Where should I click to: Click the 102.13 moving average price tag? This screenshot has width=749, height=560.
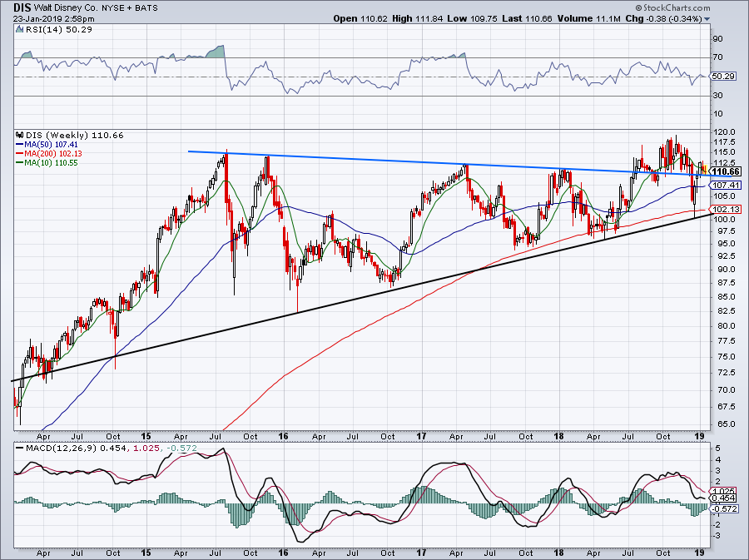(726, 209)
